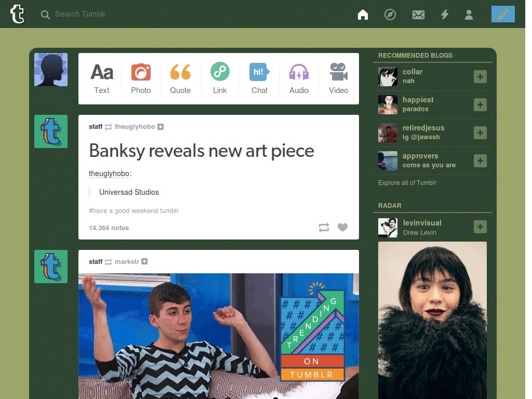The height and width of the screenshot is (399, 532).
Task: Create a new Link post
Action: (220, 79)
